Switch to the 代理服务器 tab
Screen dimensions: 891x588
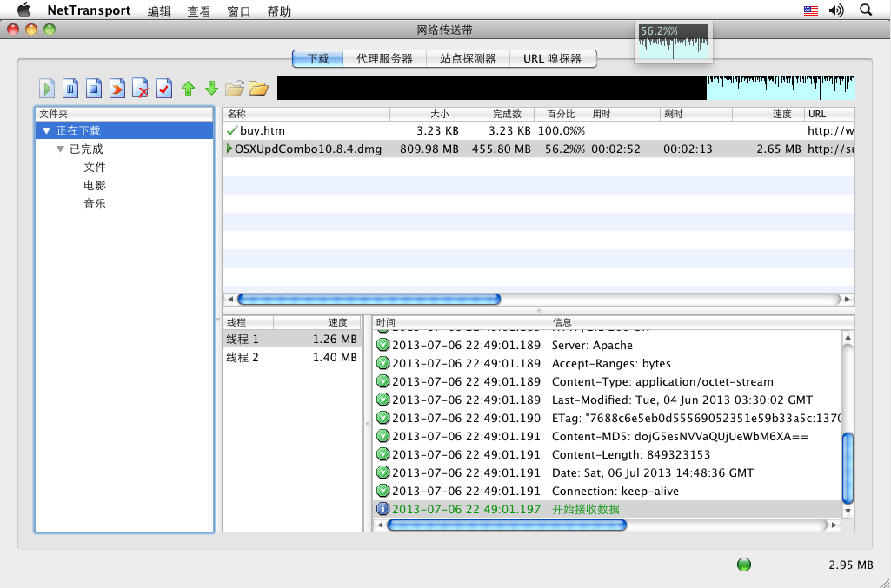[385, 58]
